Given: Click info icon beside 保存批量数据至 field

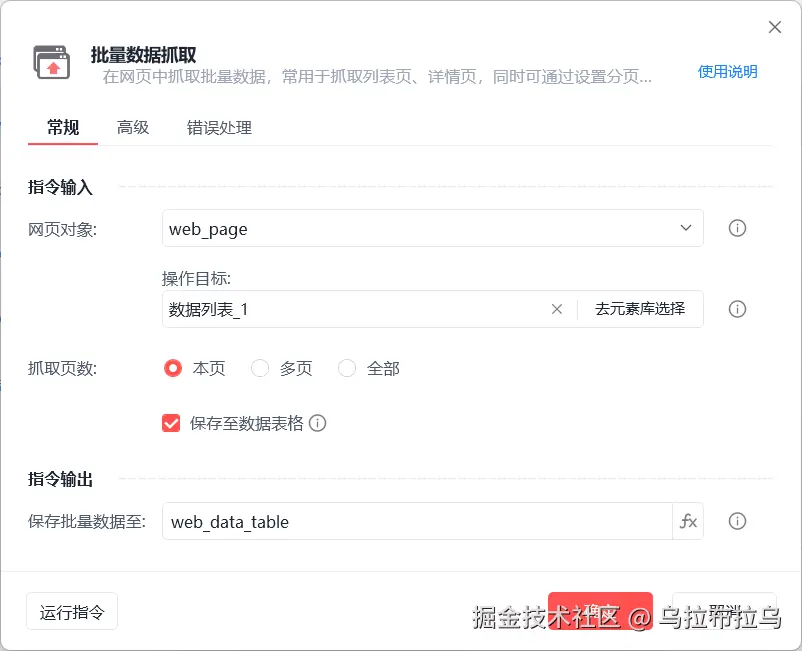Looking at the screenshot, I should [737, 521].
